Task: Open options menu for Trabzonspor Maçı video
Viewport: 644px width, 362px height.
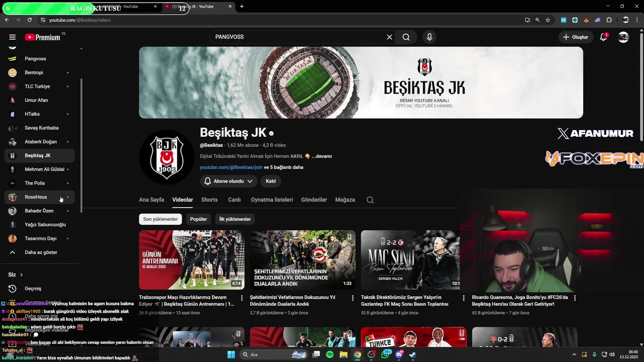Action: pos(242,298)
